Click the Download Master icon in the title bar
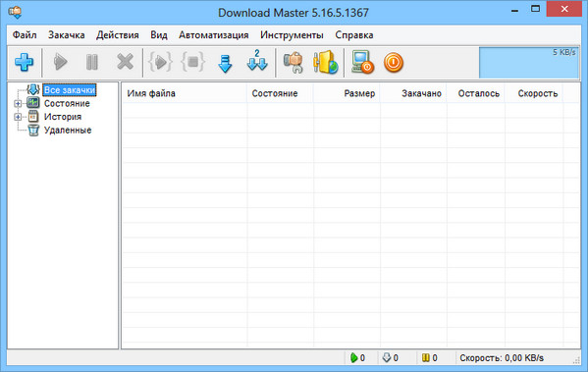The image size is (588, 372). (x=15, y=13)
